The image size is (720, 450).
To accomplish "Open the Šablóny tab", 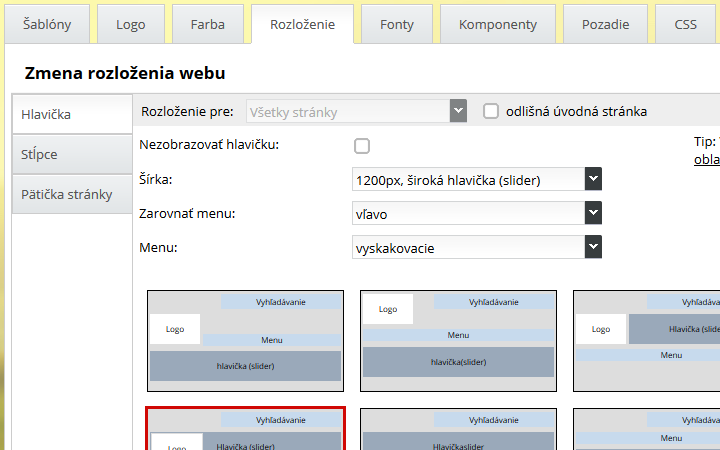I will 47,24.
